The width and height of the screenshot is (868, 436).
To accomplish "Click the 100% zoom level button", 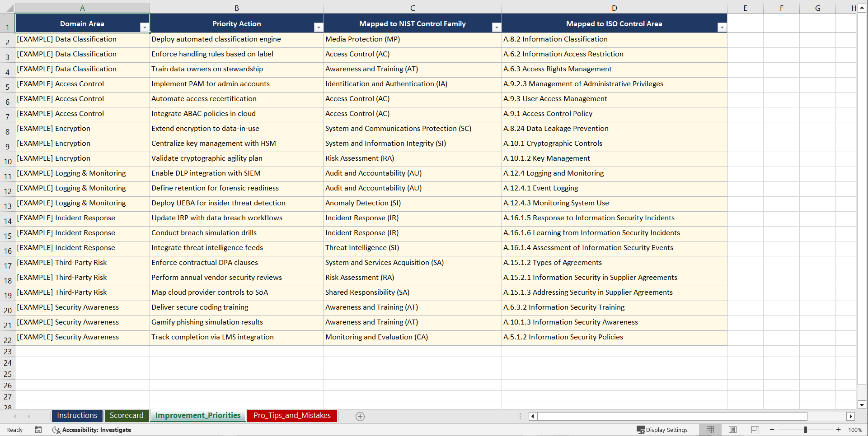I will coord(855,430).
